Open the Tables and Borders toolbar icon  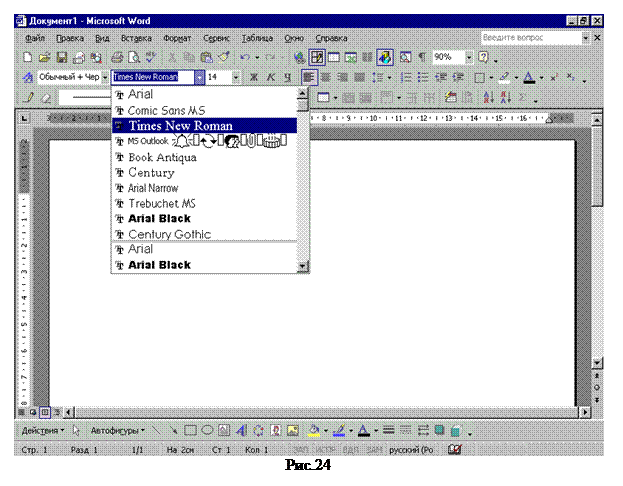[317, 58]
